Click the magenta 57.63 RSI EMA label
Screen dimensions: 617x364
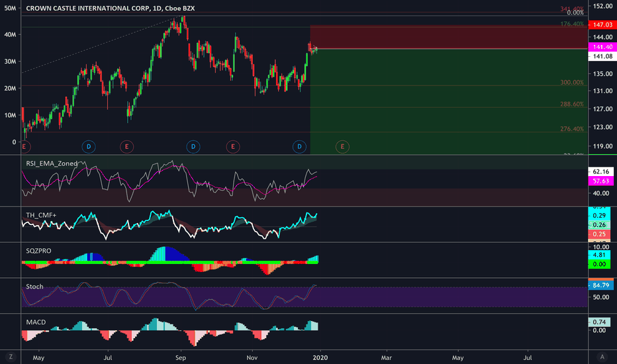pyautogui.click(x=600, y=181)
